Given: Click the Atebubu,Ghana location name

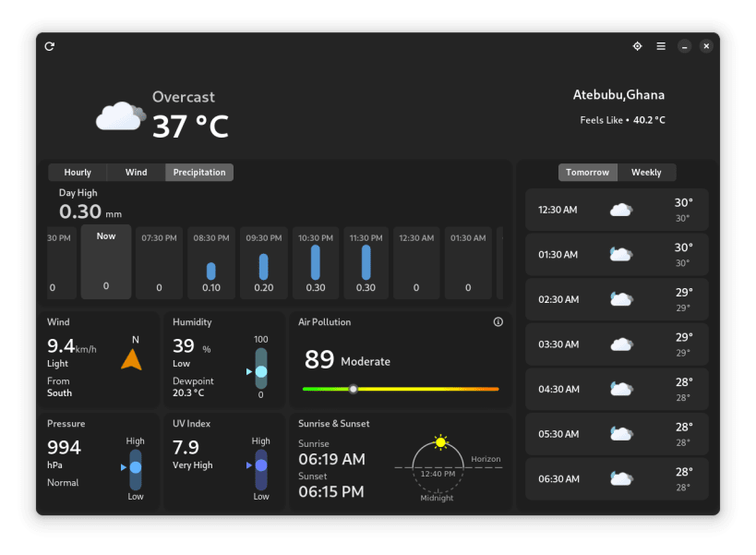Looking at the screenshot, I should pos(618,95).
